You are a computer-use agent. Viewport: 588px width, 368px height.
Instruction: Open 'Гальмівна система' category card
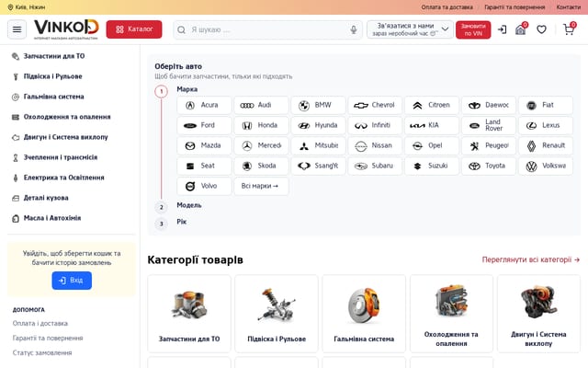[364, 314]
